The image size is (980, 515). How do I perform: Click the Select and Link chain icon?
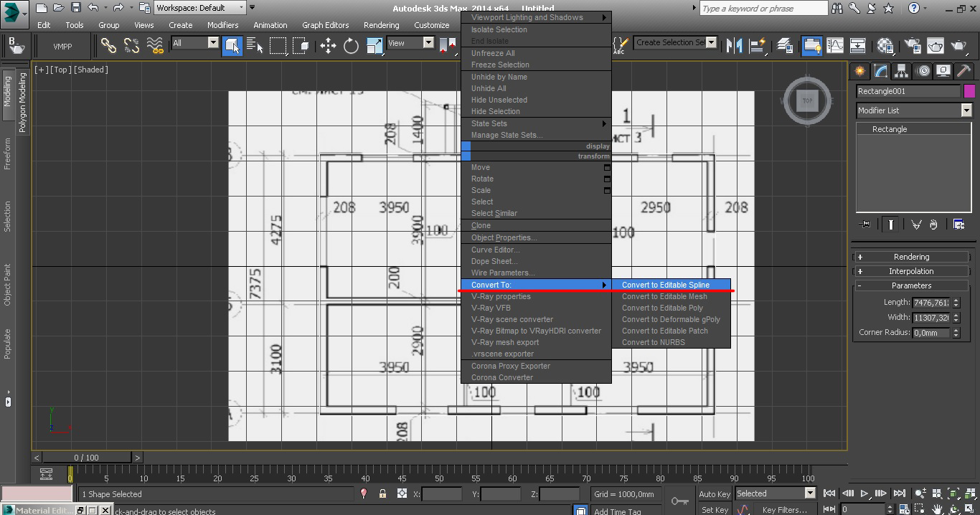tap(108, 46)
